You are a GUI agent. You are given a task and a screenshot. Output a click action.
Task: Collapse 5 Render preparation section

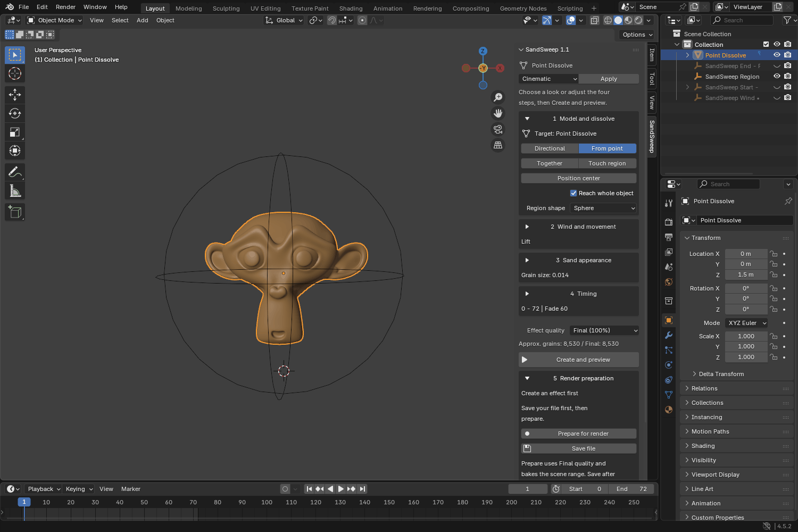tap(527, 378)
